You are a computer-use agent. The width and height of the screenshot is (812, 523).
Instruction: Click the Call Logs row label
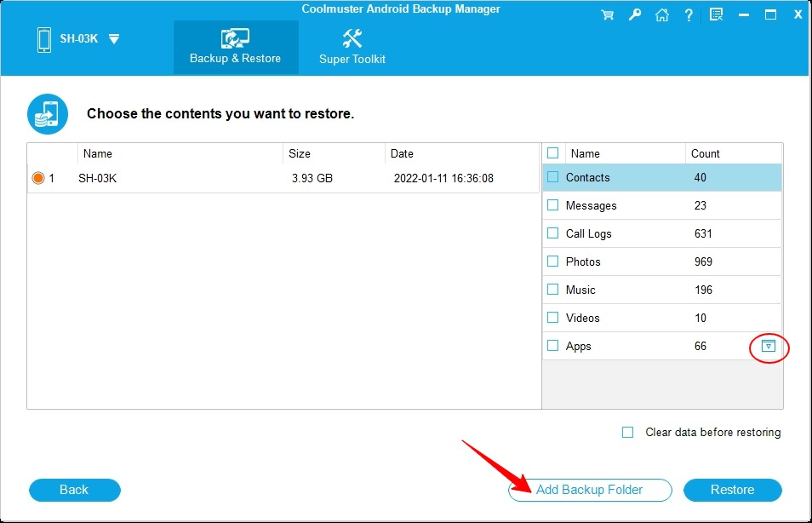click(589, 233)
